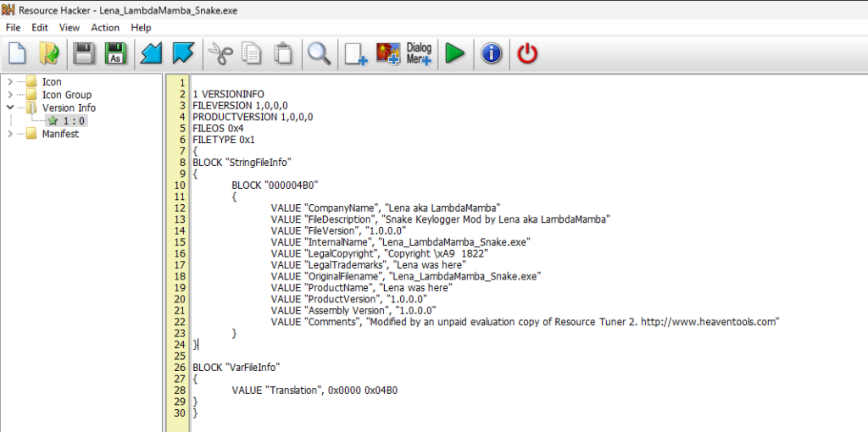Viewport: 868px width, 432px height.
Task: Click the "ProductName" value line
Action: coord(362,288)
